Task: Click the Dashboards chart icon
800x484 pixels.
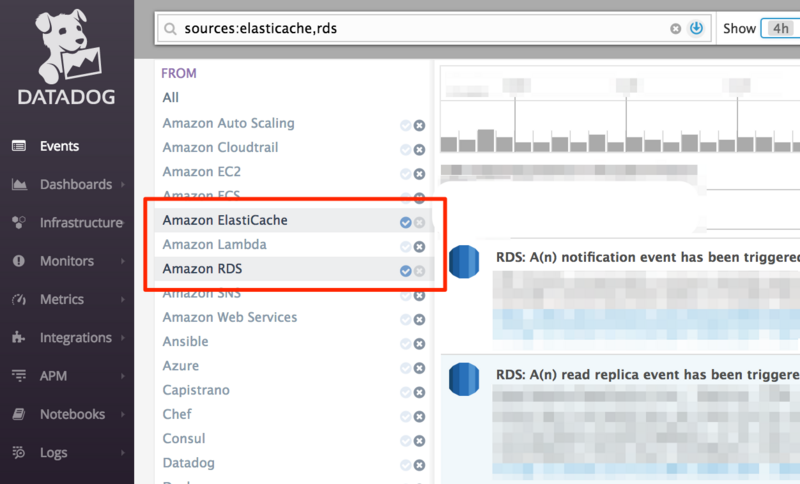Action: (x=19, y=184)
